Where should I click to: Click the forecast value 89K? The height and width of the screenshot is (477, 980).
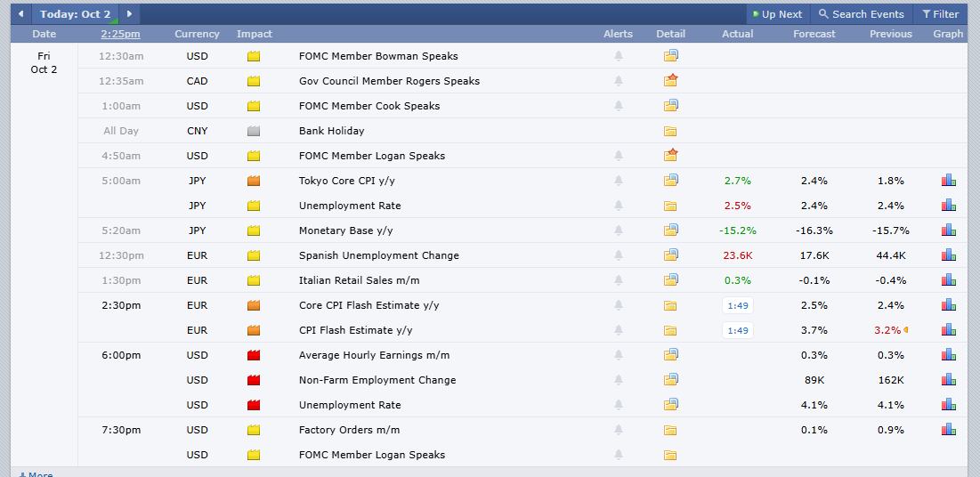[x=814, y=380]
